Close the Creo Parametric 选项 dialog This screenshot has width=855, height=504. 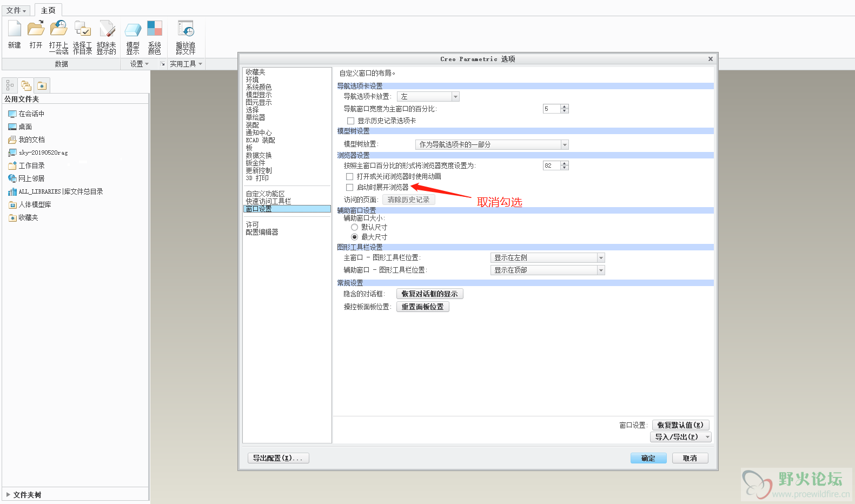coord(711,59)
